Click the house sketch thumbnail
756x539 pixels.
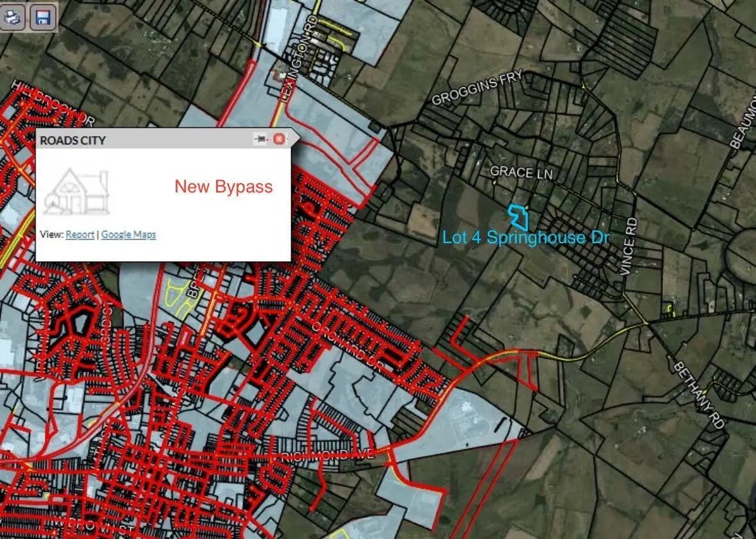[77, 192]
